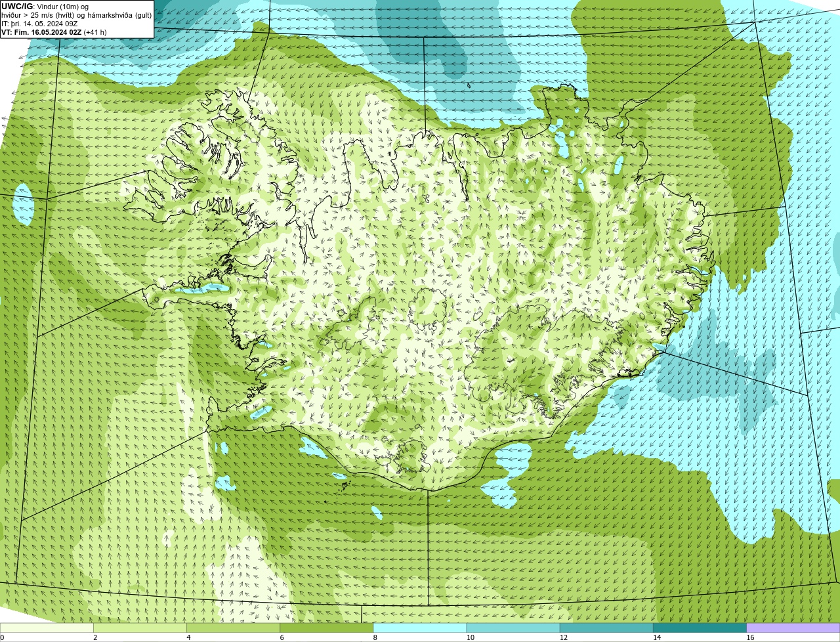Click the 2–4 m/s light green colorbar segment
The height and width of the screenshot is (642, 840).
click(x=140, y=628)
